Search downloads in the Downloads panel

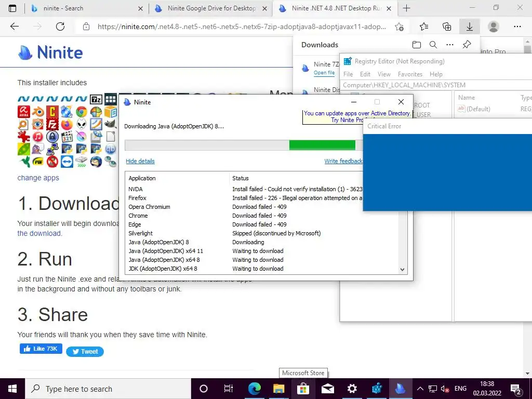(433, 45)
